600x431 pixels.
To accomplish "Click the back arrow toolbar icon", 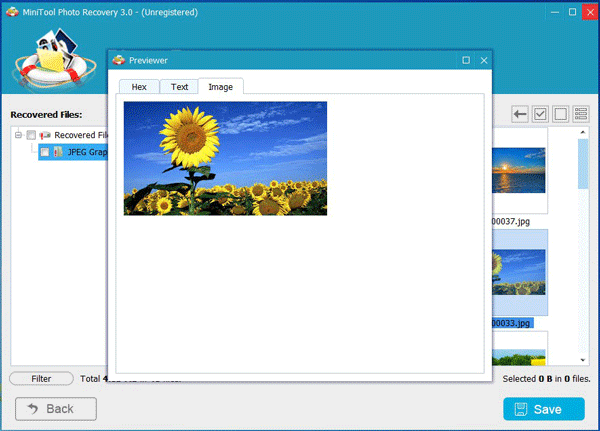I will point(520,114).
